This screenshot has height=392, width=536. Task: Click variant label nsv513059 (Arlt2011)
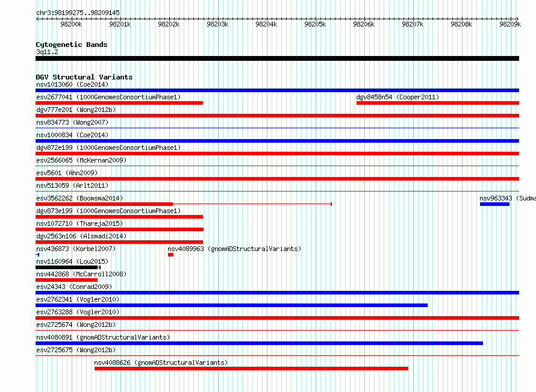click(x=72, y=185)
